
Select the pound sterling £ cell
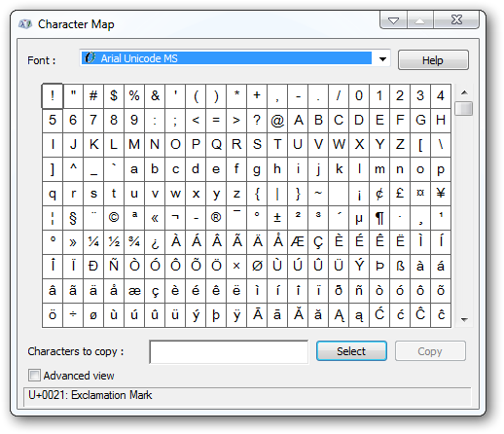(400, 194)
